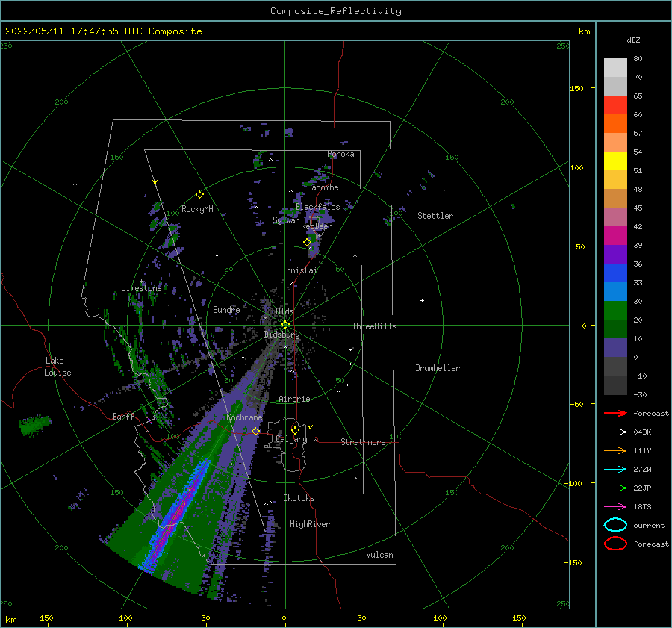Click the asterisk marker east of Innisfail

(x=355, y=256)
